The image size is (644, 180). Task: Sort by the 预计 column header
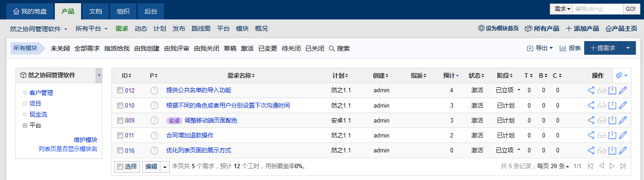point(451,76)
